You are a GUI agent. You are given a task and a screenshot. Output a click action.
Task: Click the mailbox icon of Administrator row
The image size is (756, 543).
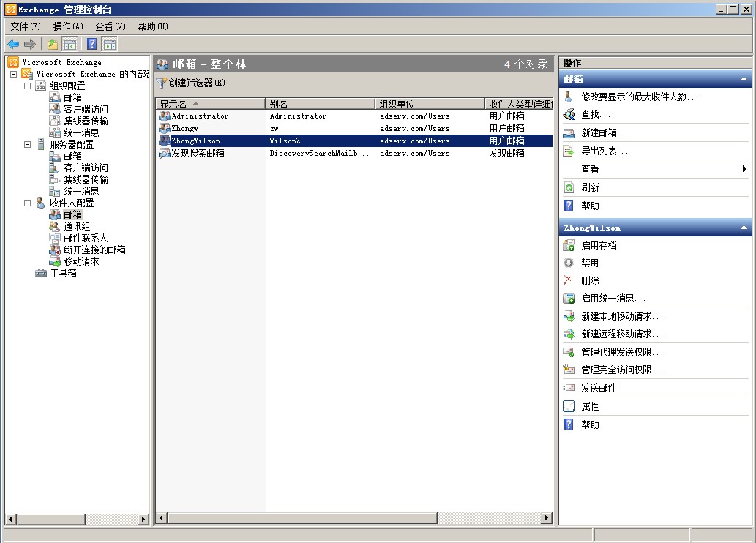click(165, 116)
